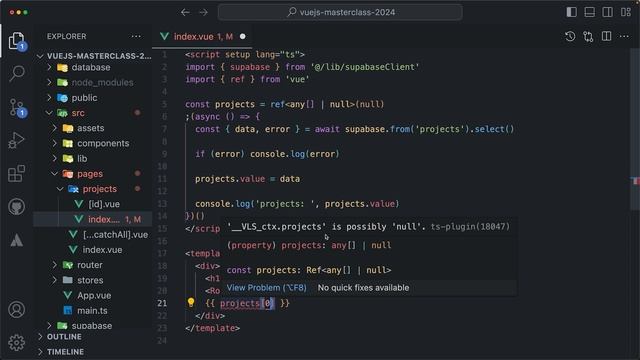Open [...catchAll].vue file

click(x=93, y=234)
